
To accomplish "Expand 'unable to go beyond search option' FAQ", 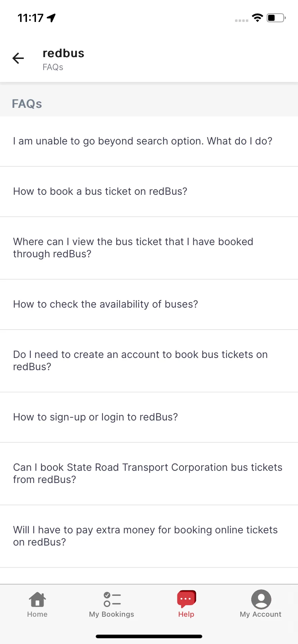I will [149, 141].
